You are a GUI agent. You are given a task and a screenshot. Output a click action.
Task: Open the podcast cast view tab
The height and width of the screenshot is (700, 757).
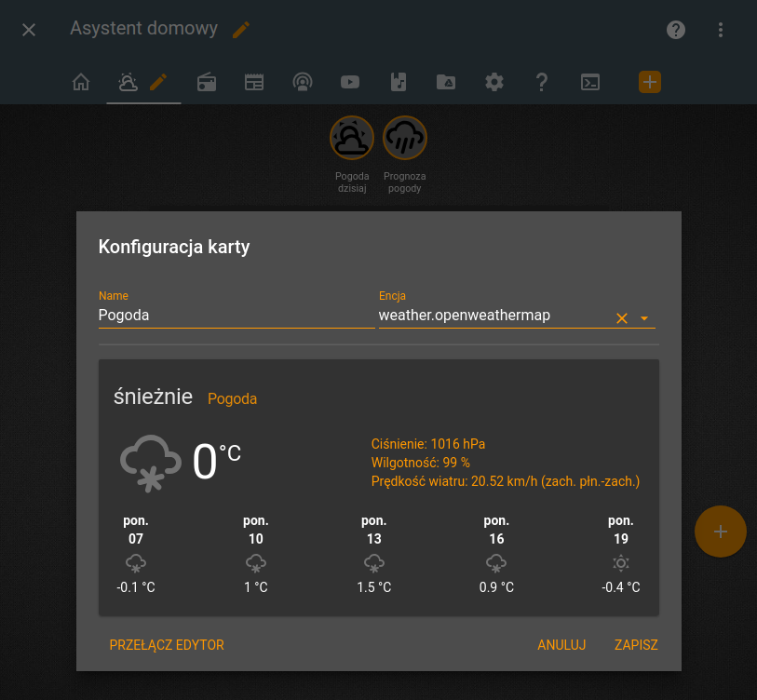click(x=302, y=82)
